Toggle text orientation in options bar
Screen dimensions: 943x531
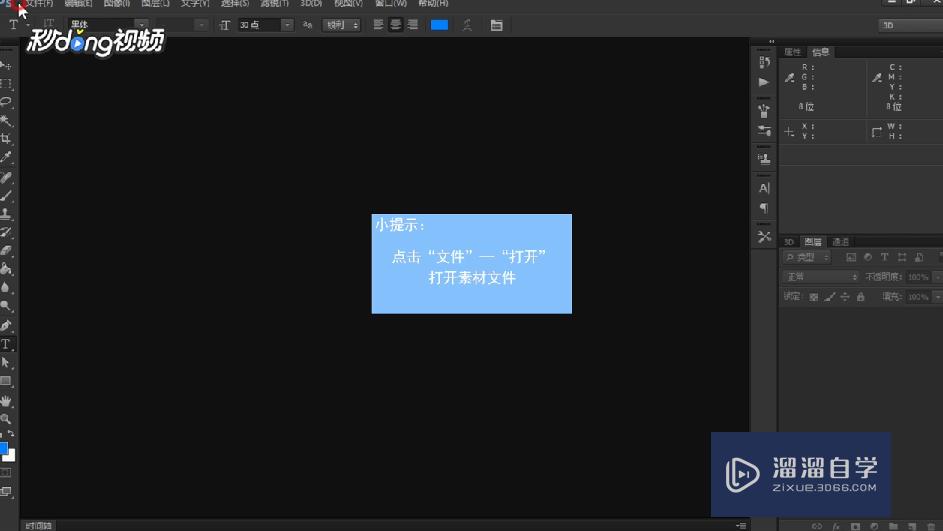tap(49, 25)
